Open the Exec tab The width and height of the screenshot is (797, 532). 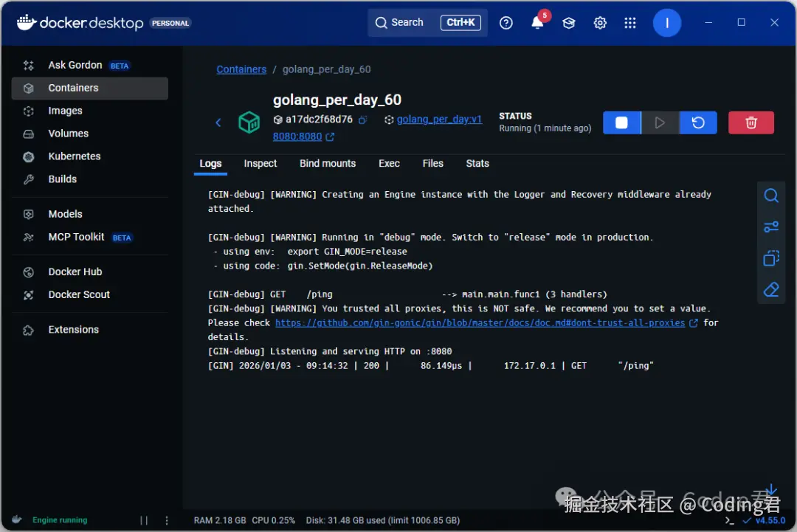coord(389,164)
